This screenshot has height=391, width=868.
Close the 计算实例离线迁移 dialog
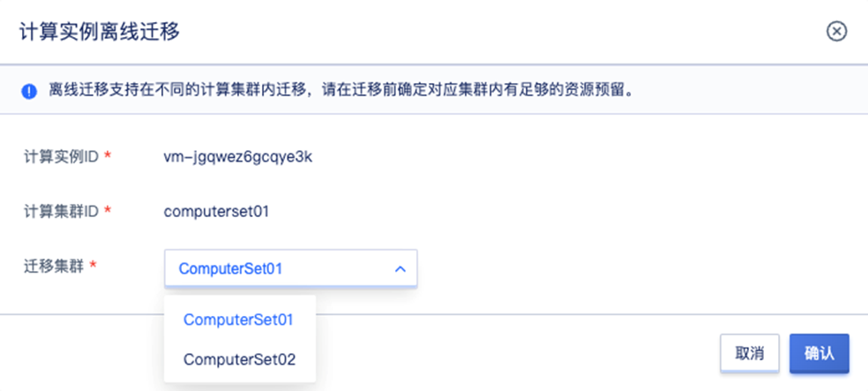click(x=836, y=32)
